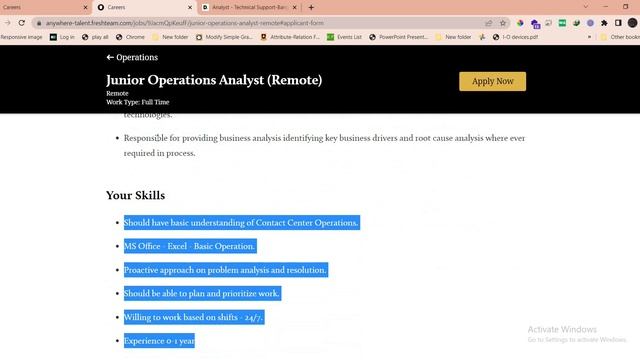Open the I-O devices.pdf bookmark

point(515,37)
